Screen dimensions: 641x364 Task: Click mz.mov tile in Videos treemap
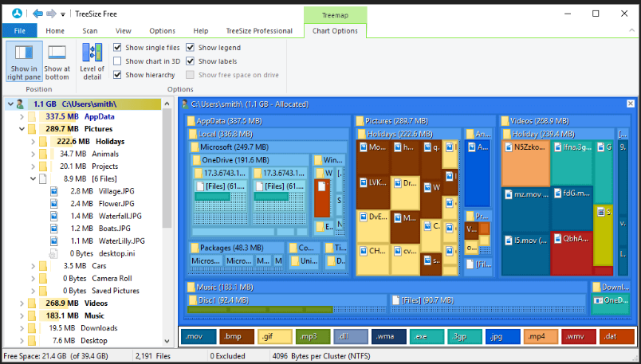(525, 209)
